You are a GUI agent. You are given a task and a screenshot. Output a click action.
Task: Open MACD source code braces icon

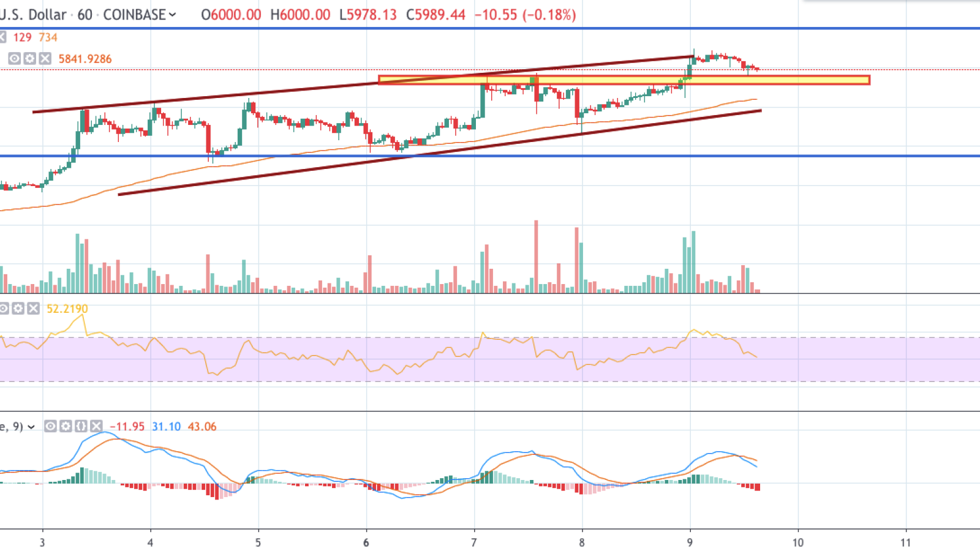pyautogui.click(x=81, y=426)
